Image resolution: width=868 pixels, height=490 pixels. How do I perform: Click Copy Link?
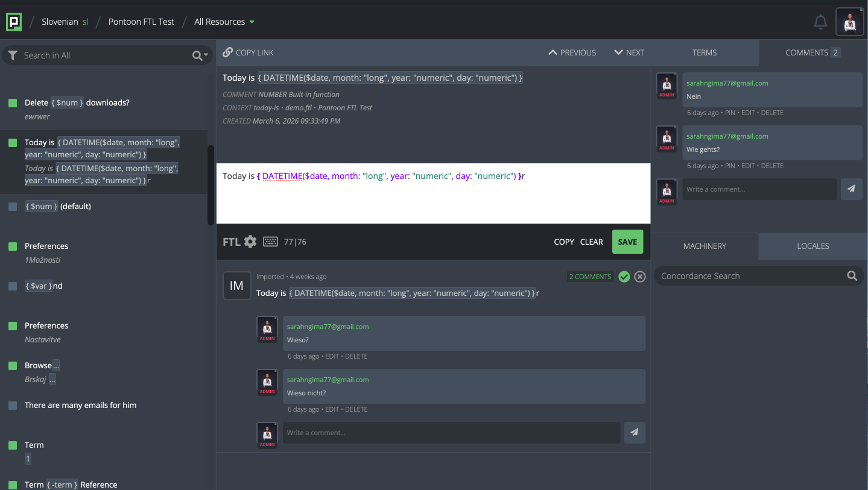[248, 52]
